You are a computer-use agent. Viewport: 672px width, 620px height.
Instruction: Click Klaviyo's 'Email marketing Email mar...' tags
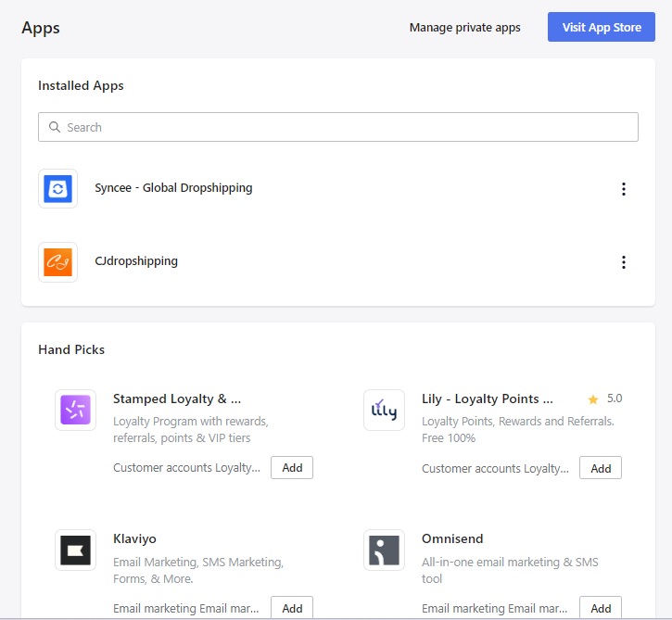pyautogui.click(x=186, y=609)
